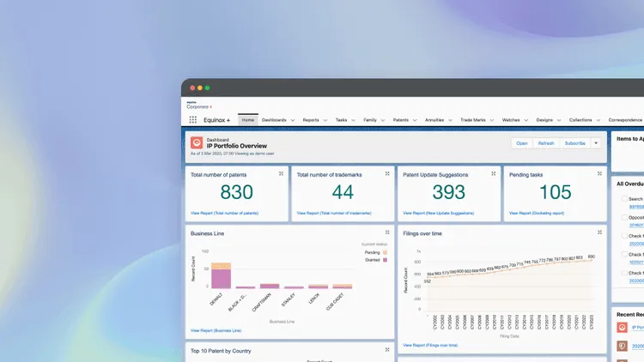The image size is (644, 362).
Task: Open the Trade Marks tab chevron menu
Action: [x=492, y=120]
